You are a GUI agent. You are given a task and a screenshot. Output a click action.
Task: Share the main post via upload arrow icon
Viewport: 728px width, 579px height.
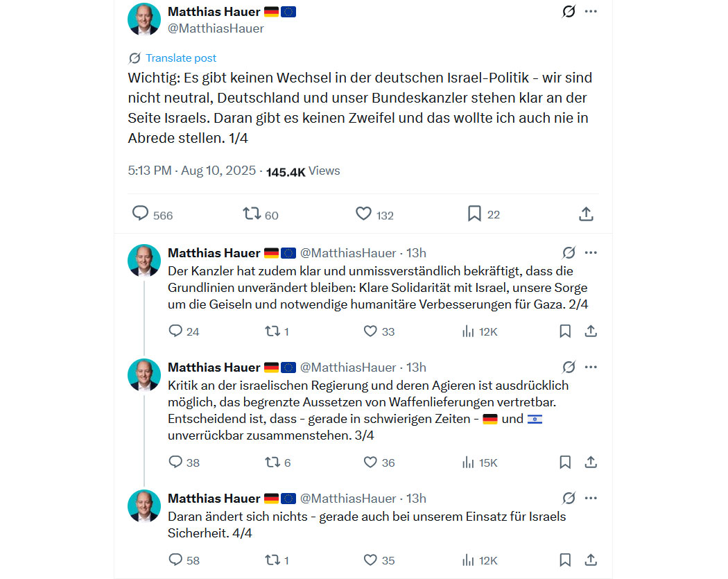[586, 214]
